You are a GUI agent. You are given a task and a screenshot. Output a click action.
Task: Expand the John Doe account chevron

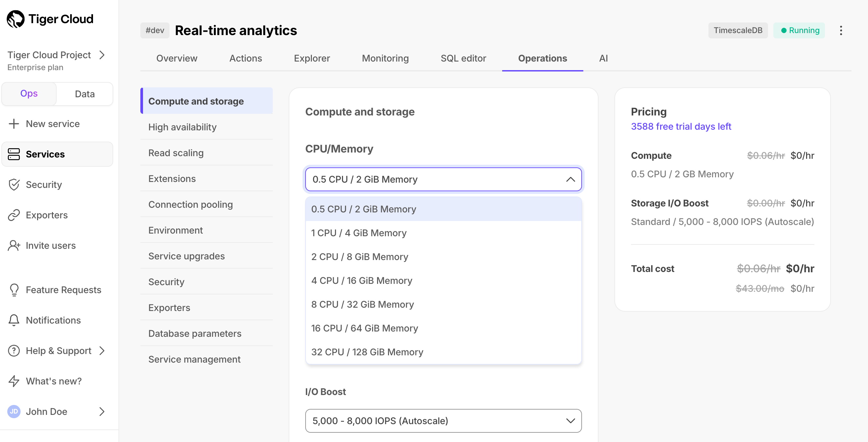click(x=102, y=411)
